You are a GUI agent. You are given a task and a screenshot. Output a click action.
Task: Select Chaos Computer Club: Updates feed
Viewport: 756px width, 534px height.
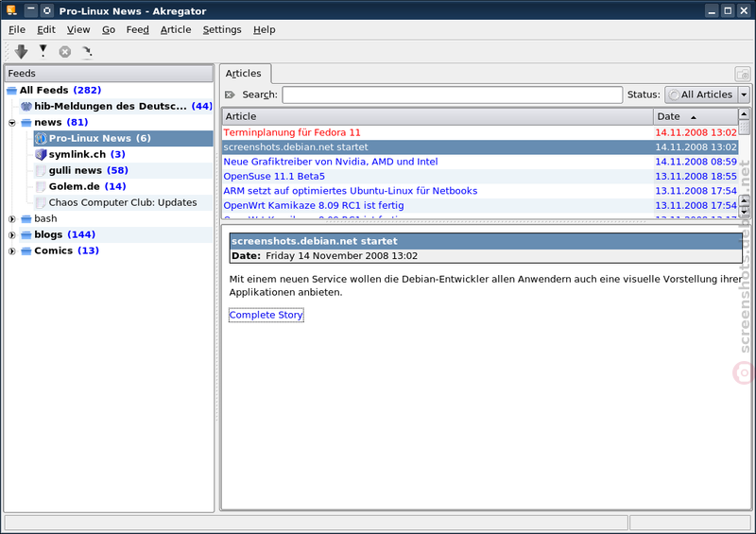[123, 202]
